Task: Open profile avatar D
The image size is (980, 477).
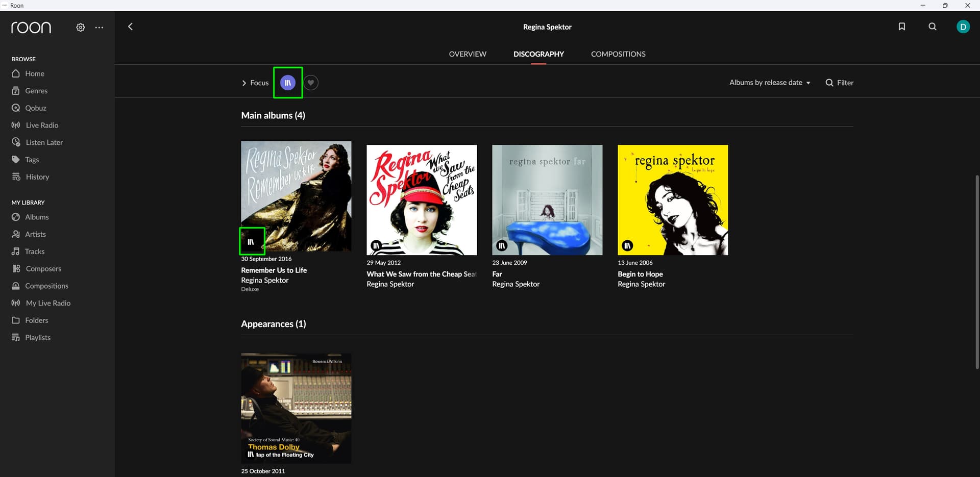Action: click(963, 27)
